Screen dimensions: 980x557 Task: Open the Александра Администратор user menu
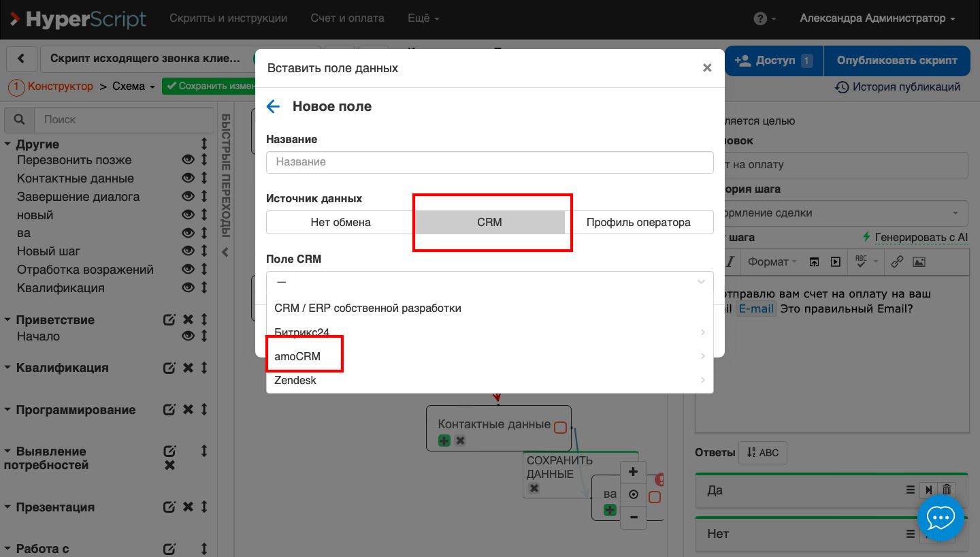coord(877,18)
